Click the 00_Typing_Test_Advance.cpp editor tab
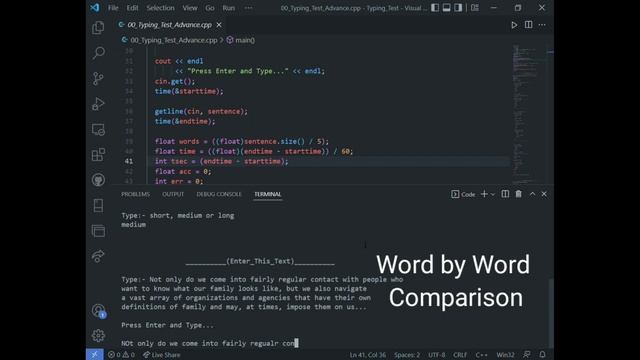 tap(169, 25)
